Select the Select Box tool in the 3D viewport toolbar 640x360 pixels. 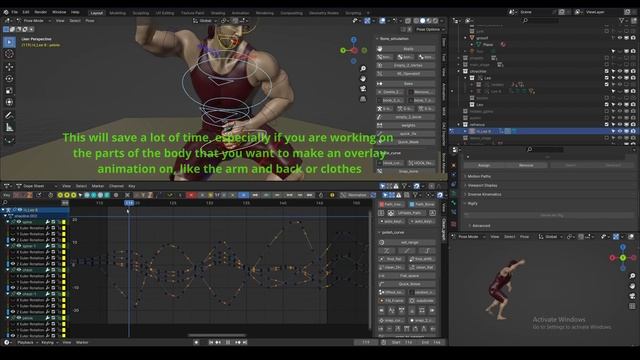coord(9,42)
